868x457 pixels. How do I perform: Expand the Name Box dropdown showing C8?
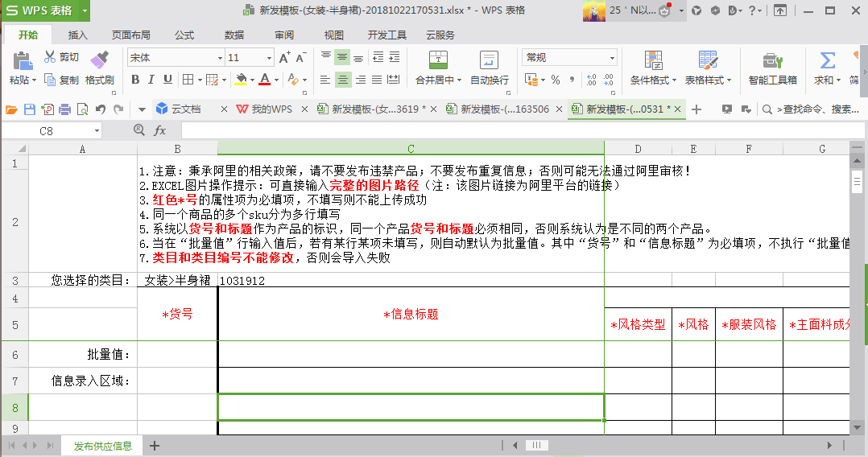click(97, 130)
